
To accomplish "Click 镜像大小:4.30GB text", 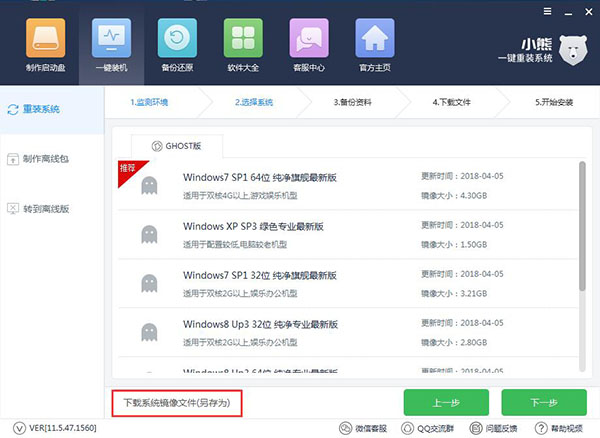I will [454, 195].
